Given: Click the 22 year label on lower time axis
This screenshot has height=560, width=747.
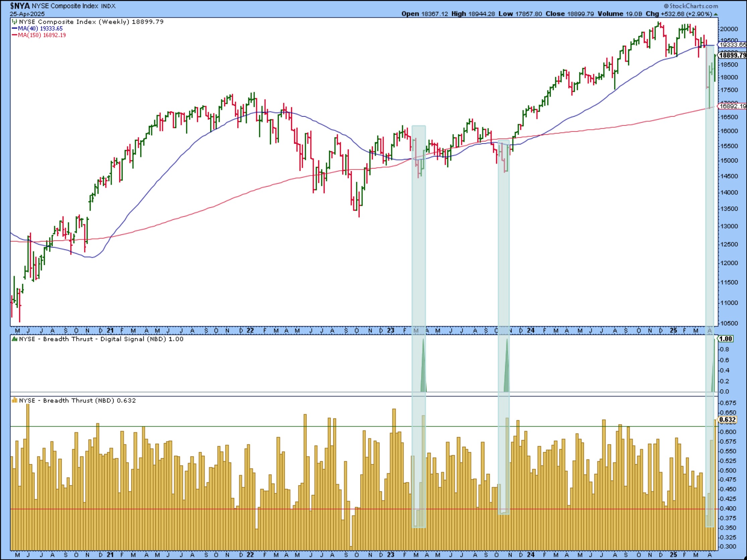Looking at the screenshot, I should (250, 555).
